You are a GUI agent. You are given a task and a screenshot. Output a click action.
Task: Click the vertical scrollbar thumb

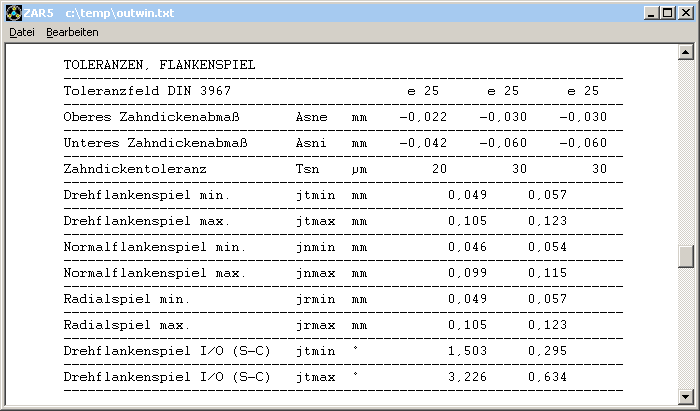[686, 257]
